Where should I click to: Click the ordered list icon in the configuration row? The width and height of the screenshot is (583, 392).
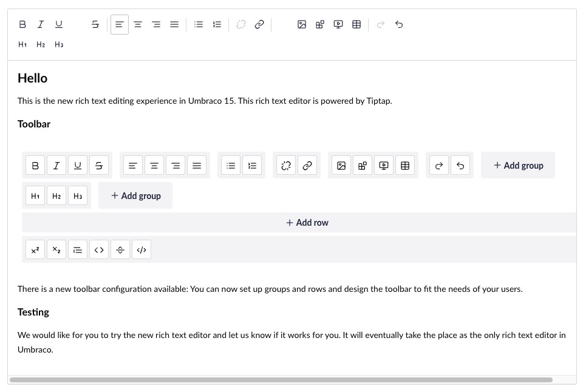(252, 165)
